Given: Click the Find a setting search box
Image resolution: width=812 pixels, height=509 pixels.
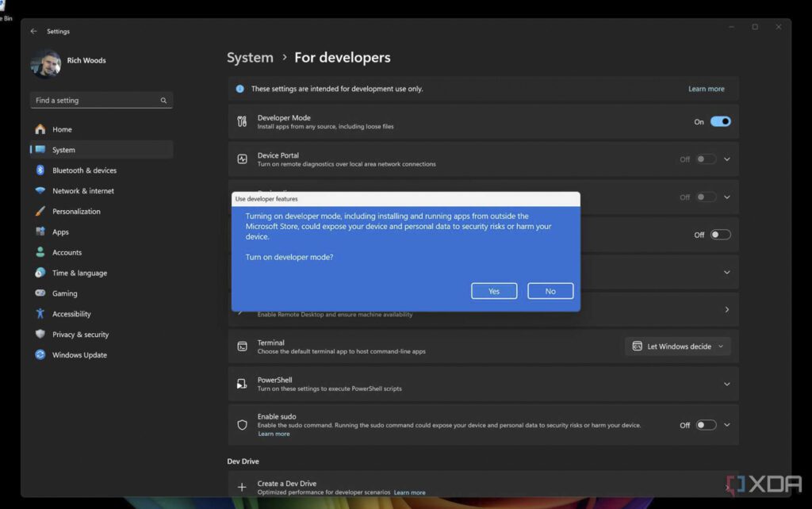Looking at the screenshot, I should [x=101, y=101].
